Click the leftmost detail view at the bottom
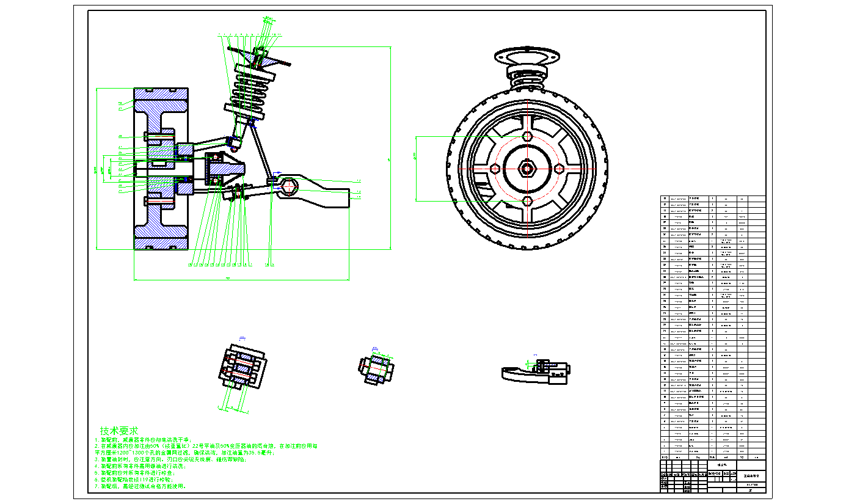 pyautogui.click(x=242, y=368)
